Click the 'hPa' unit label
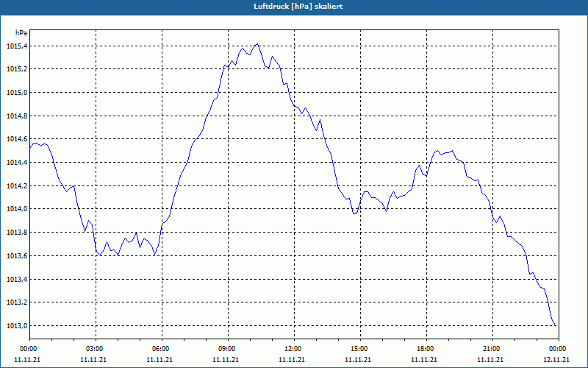The image size is (588, 368). click(x=21, y=32)
